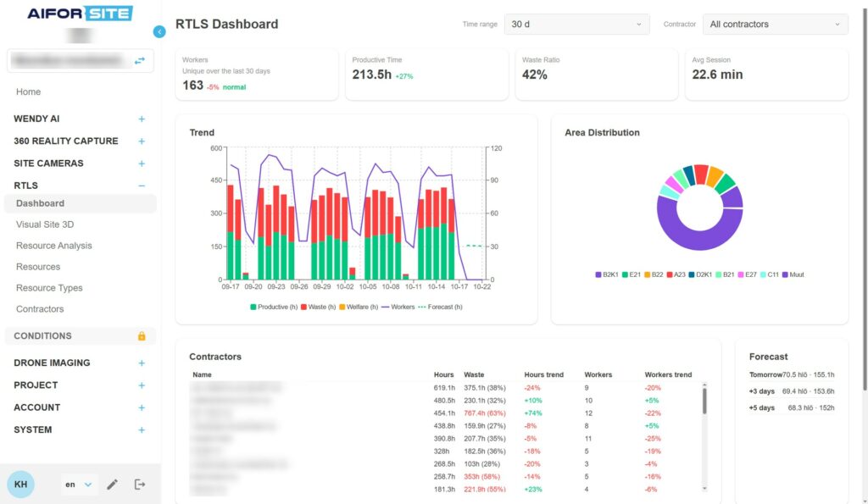Expand the ACCOUNT section plus icon
Image resolution: width=868 pixels, height=504 pixels.
142,407
